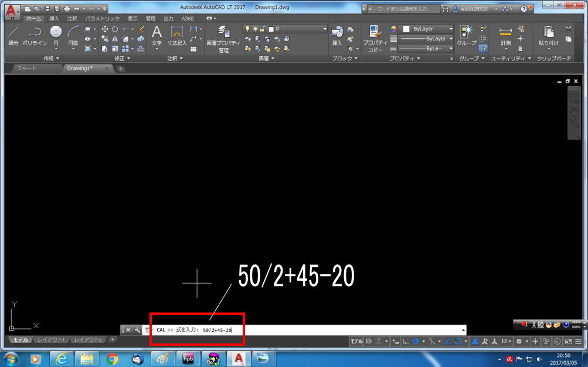The image size is (588, 367).
Task: Toggle ortho mode in status bar
Action: tap(405, 341)
